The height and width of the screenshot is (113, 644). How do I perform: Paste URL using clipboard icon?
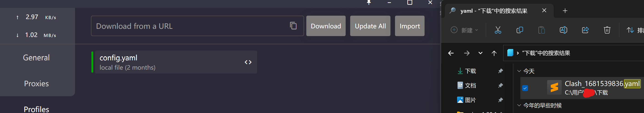[x=293, y=26]
